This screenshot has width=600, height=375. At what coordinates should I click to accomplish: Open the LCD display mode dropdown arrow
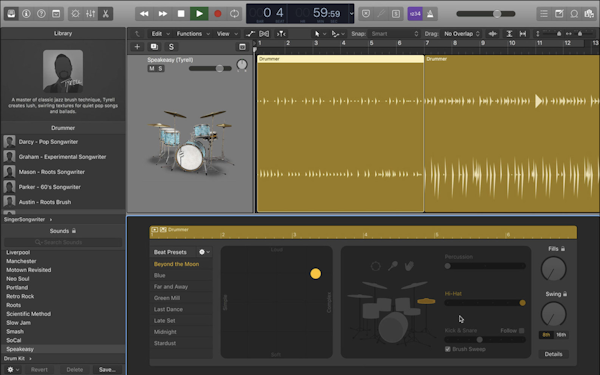pos(351,14)
